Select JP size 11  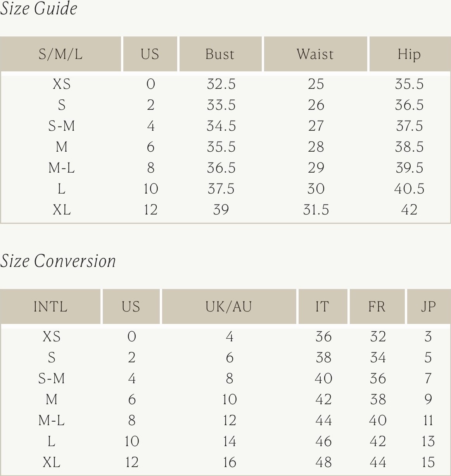pyautogui.click(x=428, y=420)
